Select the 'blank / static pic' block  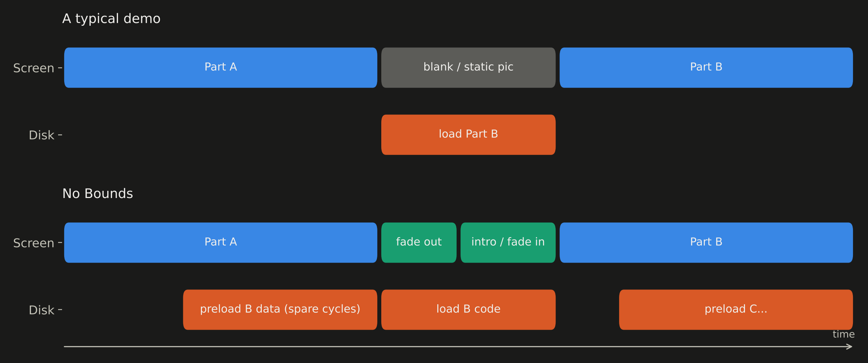tap(468, 68)
